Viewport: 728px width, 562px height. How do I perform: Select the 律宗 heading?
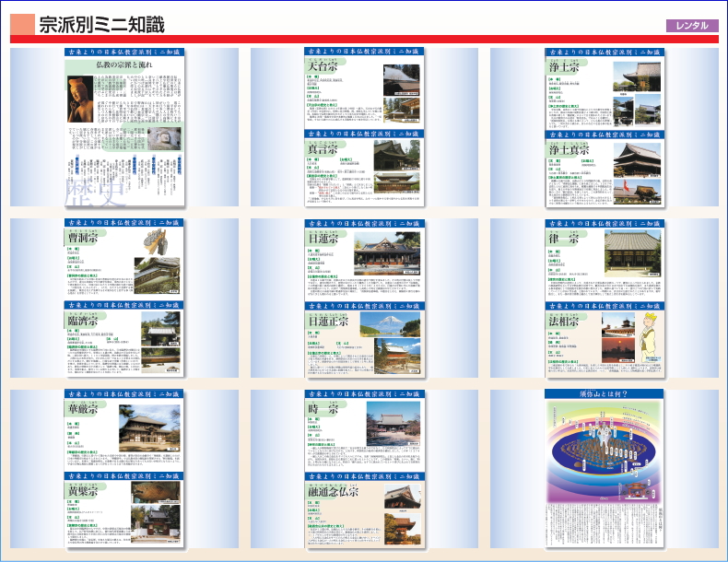(564, 239)
